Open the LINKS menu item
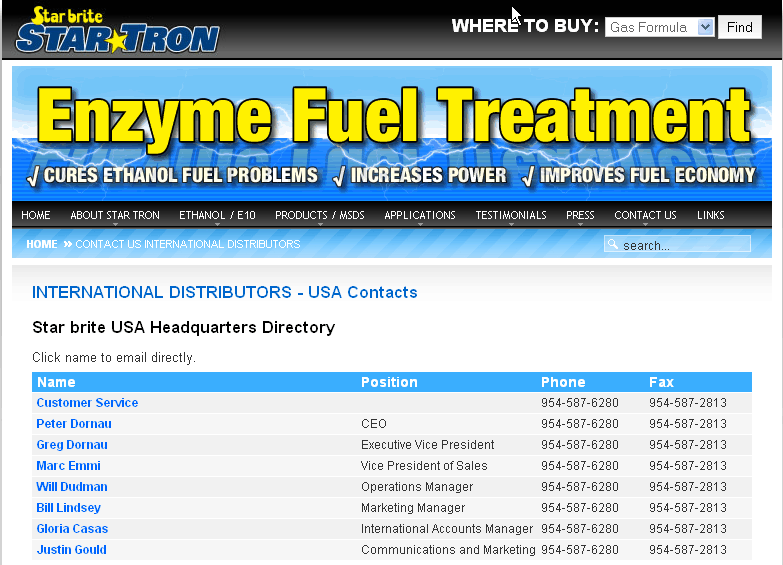 (x=711, y=215)
